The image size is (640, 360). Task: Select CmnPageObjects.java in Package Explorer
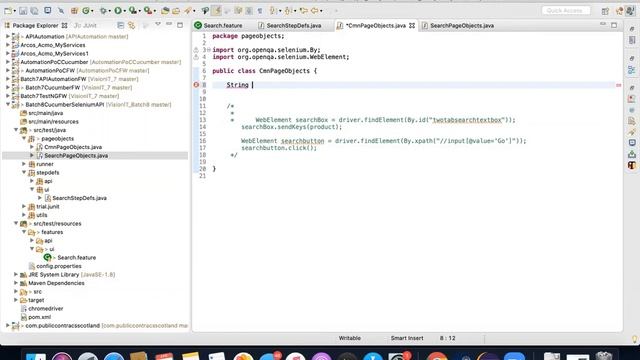[73, 147]
